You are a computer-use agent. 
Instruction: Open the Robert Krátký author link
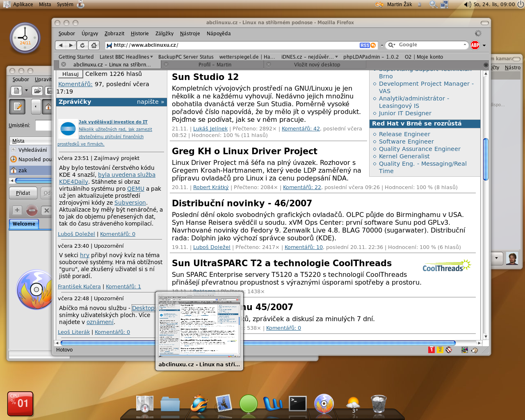click(211, 187)
